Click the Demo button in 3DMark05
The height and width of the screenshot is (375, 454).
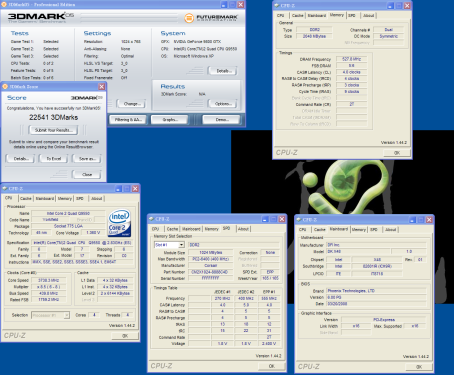click(221, 120)
